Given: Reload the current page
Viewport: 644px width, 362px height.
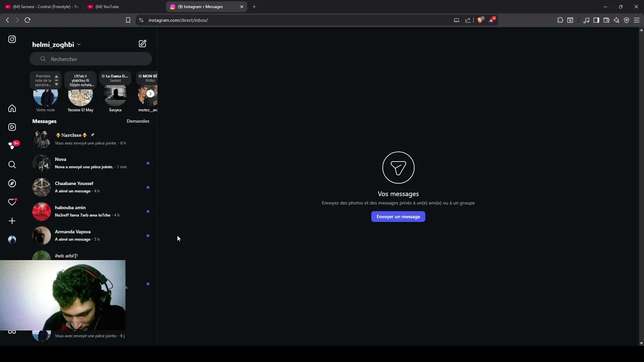Looking at the screenshot, I should pyautogui.click(x=28, y=20).
